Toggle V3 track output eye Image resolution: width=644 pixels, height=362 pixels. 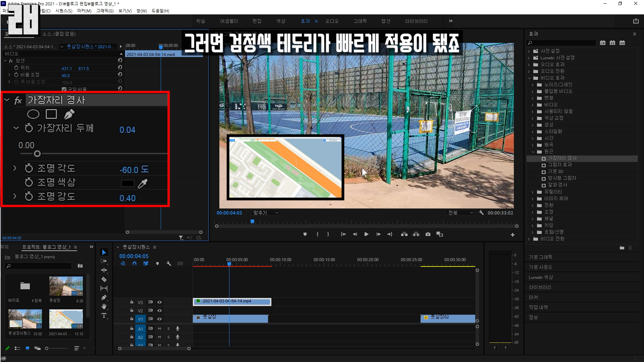pos(160,302)
